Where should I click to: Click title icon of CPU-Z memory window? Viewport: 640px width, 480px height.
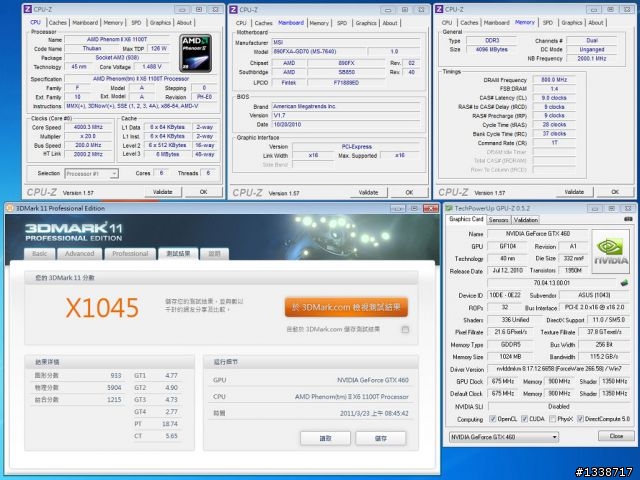[439, 9]
